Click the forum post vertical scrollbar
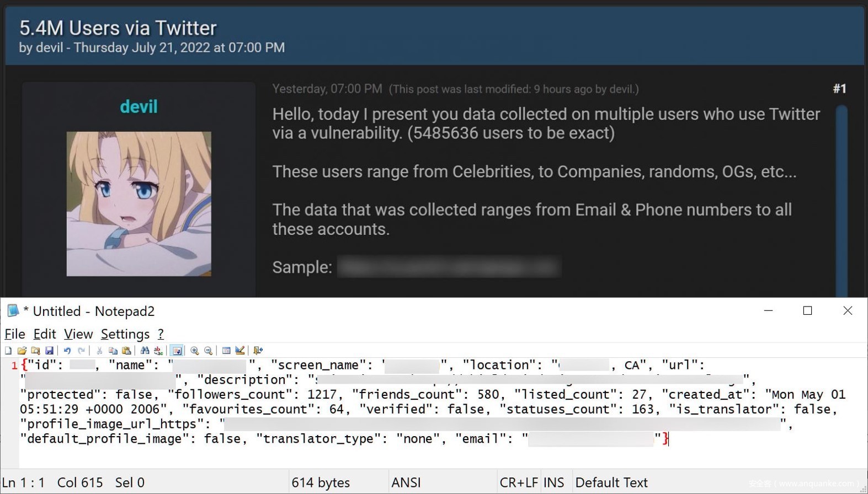868x494 pixels. (842, 201)
